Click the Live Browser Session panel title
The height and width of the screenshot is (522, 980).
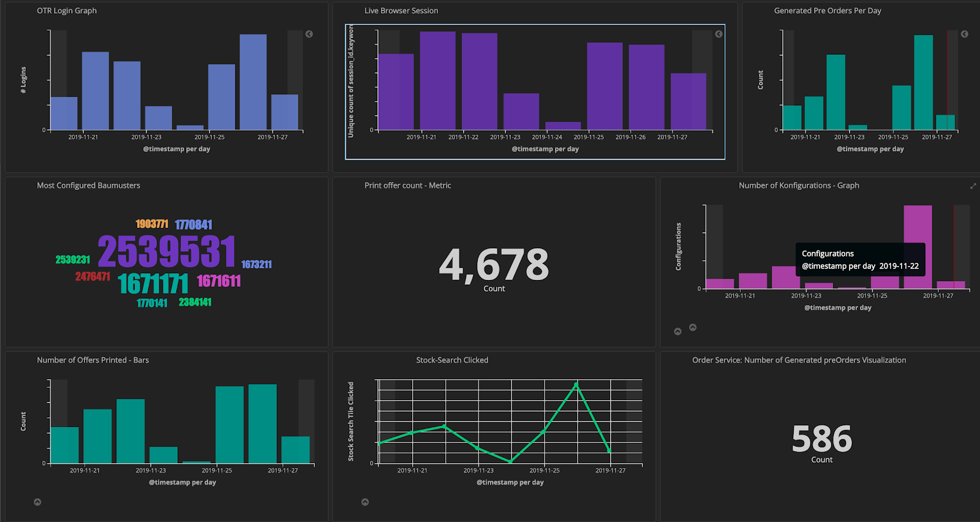401,10
